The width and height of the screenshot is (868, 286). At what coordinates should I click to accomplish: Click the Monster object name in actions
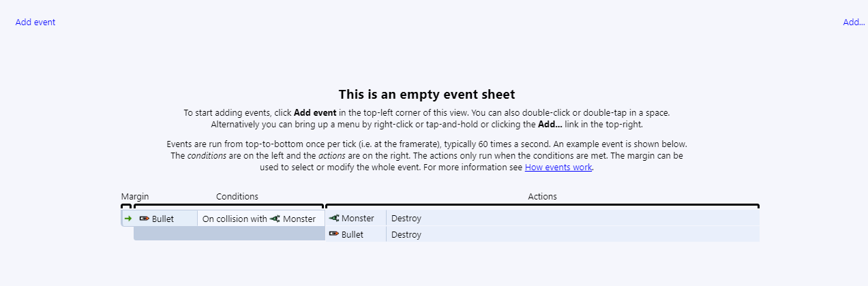pyautogui.click(x=357, y=219)
